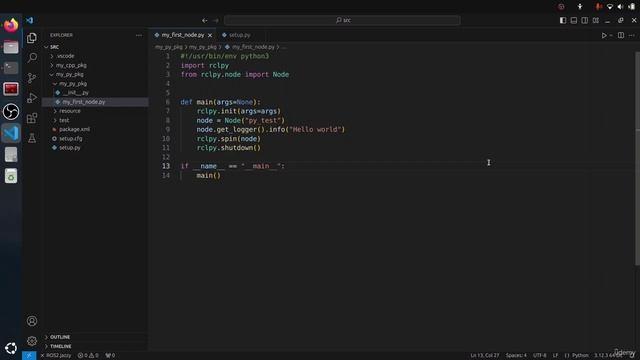Open the Search view in activity bar
The width and height of the screenshot is (640, 360).
pyautogui.click(x=32, y=58)
